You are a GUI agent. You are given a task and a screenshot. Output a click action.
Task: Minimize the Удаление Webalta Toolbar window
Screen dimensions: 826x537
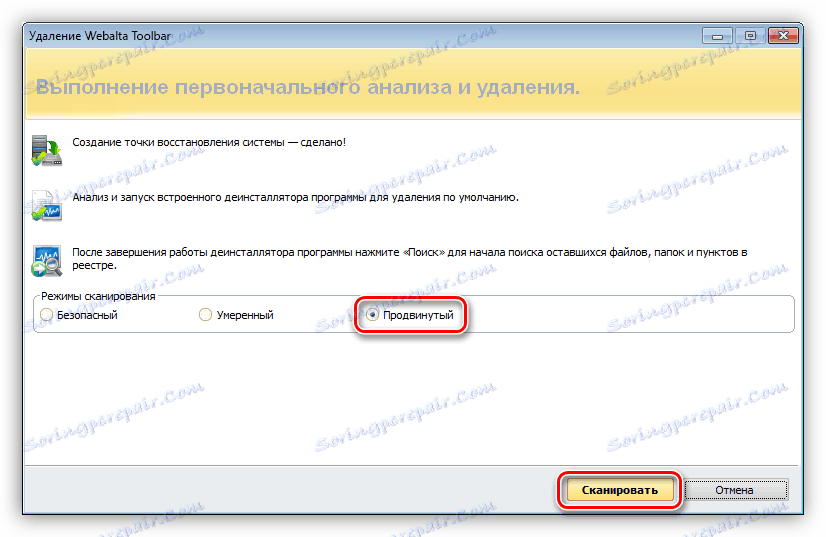717,36
